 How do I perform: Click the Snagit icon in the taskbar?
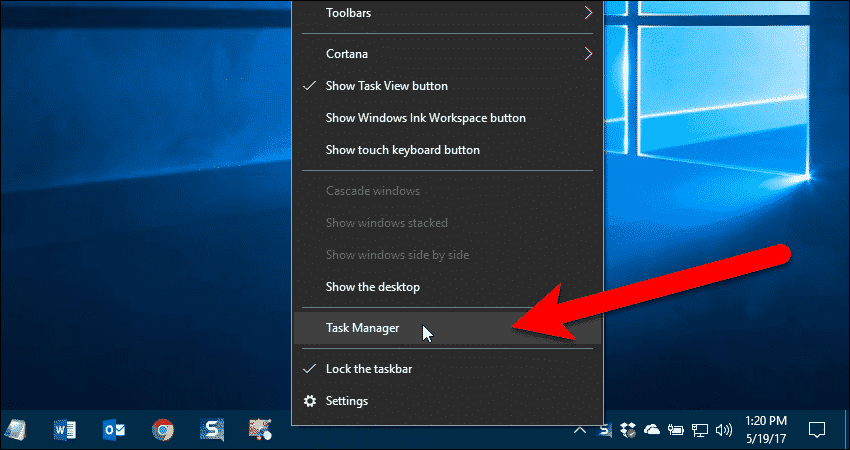(x=211, y=430)
